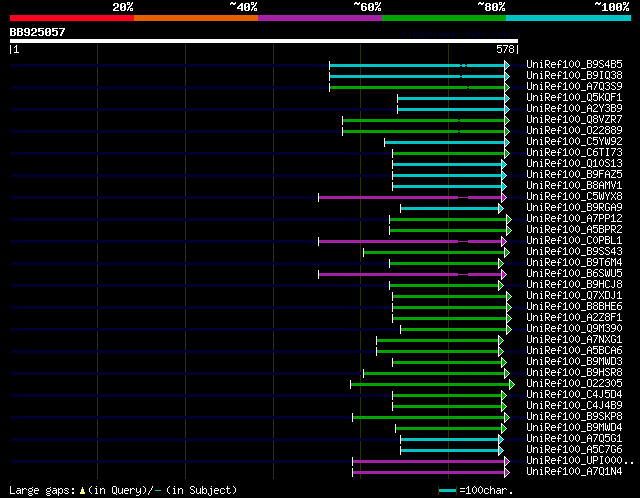Screen dimensions: 640x498
Task: Select hit UniRef100_B9SKP8
Action: point(574,417)
